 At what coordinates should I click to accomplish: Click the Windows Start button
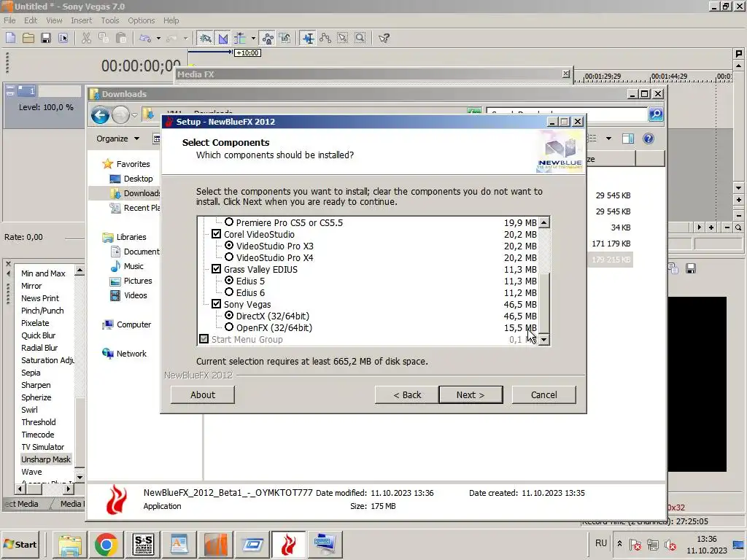tap(20, 544)
